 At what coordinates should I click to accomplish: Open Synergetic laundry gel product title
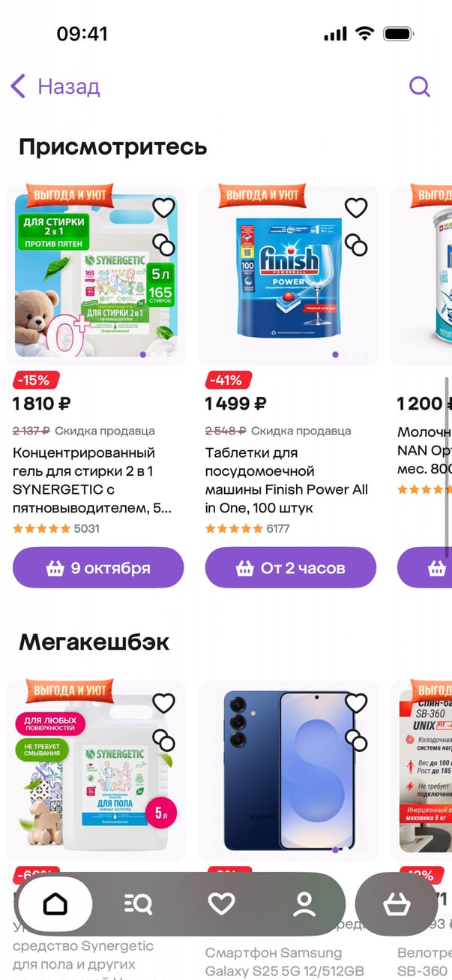(92, 480)
